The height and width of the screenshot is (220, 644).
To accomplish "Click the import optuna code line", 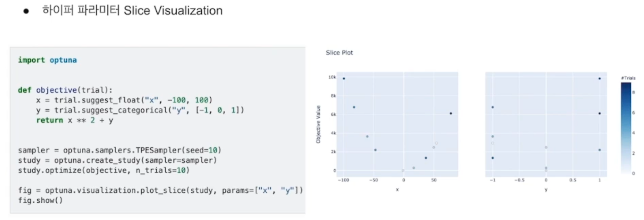I will click(47, 60).
